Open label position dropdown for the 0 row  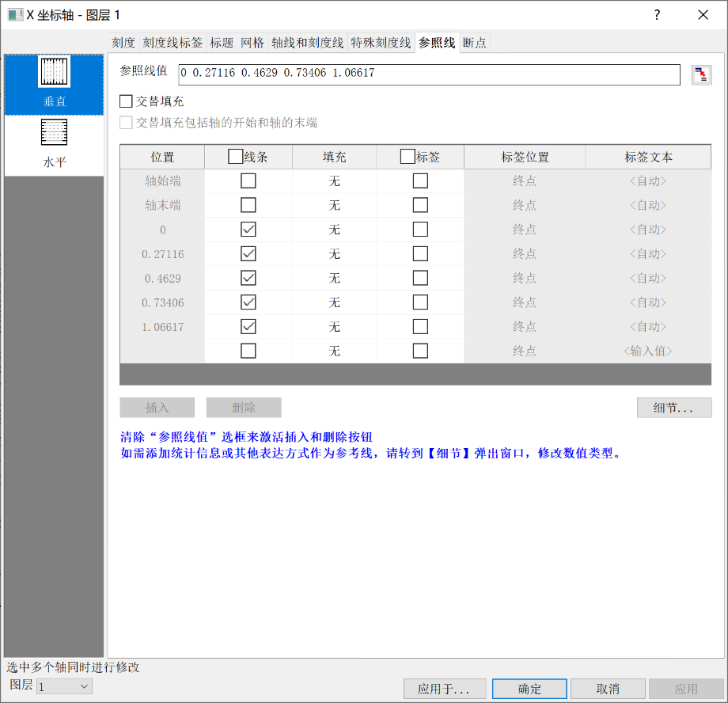tap(524, 230)
